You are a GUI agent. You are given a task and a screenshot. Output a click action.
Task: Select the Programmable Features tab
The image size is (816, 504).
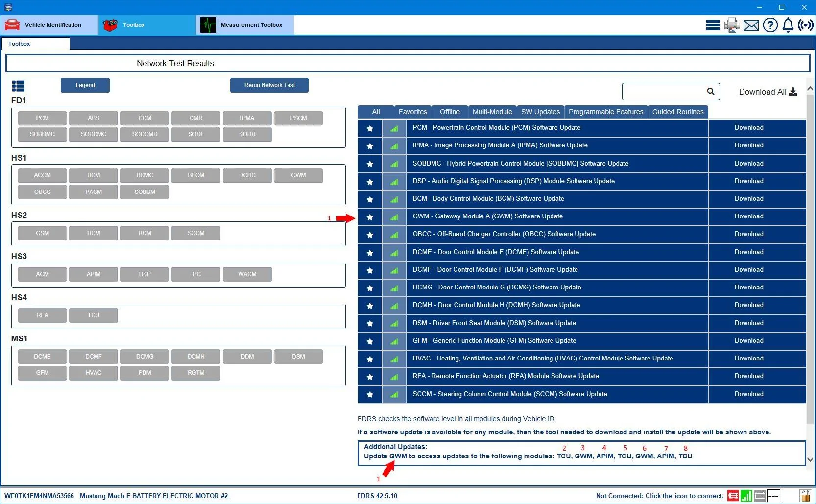coord(606,112)
